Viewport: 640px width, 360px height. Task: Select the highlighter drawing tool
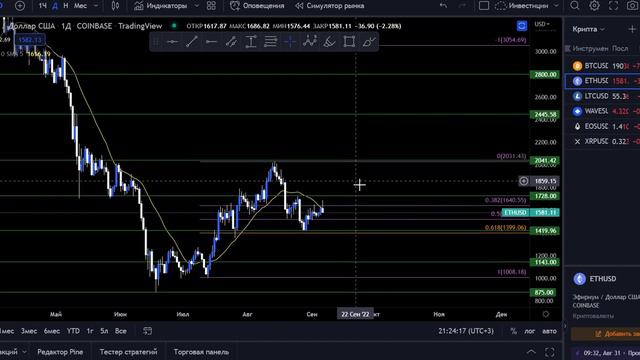369,42
